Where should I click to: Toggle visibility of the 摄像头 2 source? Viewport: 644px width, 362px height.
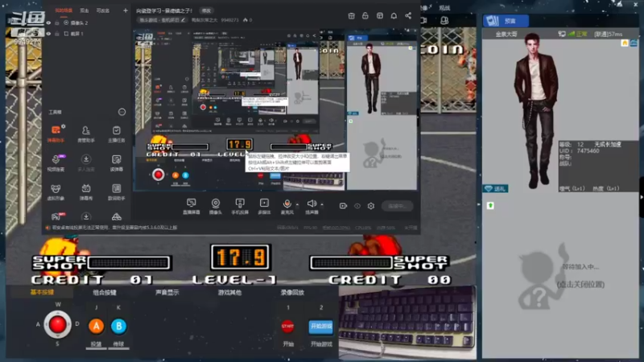[48, 23]
